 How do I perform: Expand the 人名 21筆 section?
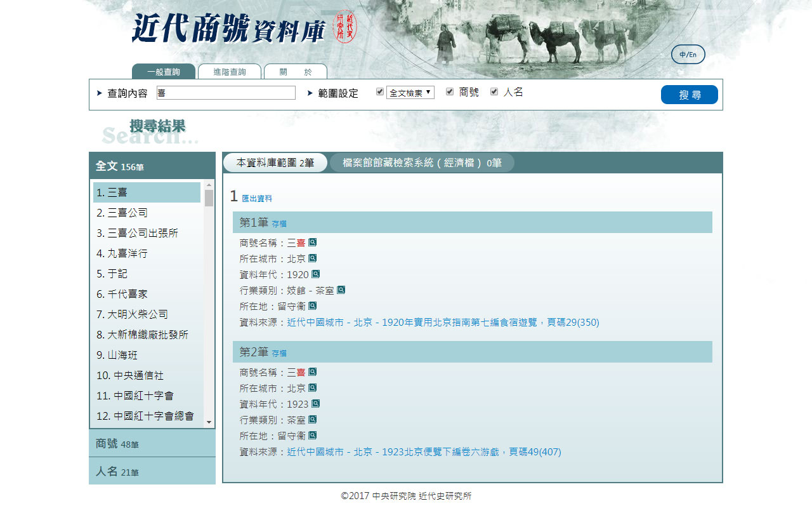click(152, 471)
